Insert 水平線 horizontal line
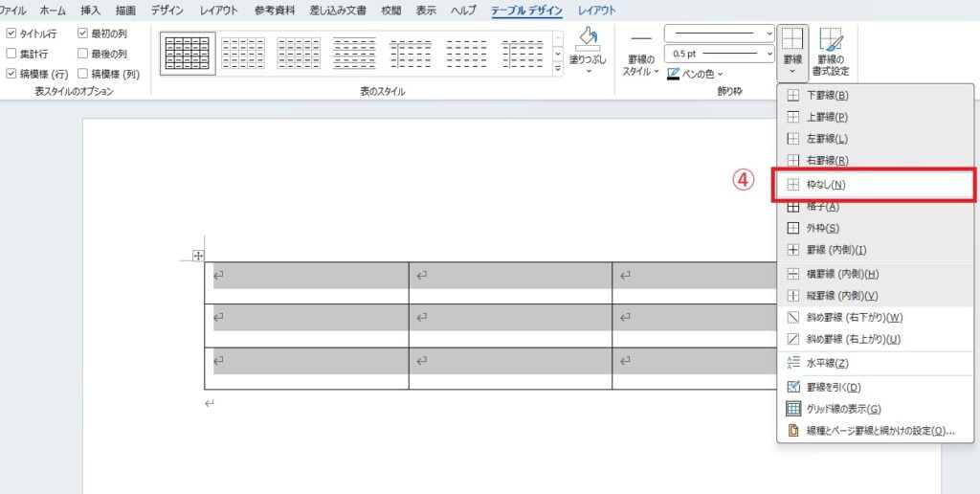The height and width of the screenshot is (494, 980). 875,363
